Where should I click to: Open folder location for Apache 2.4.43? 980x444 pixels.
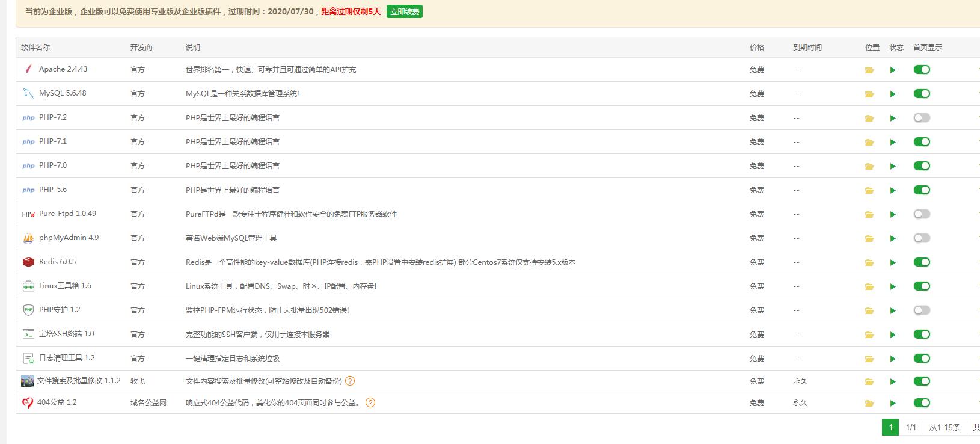point(869,70)
